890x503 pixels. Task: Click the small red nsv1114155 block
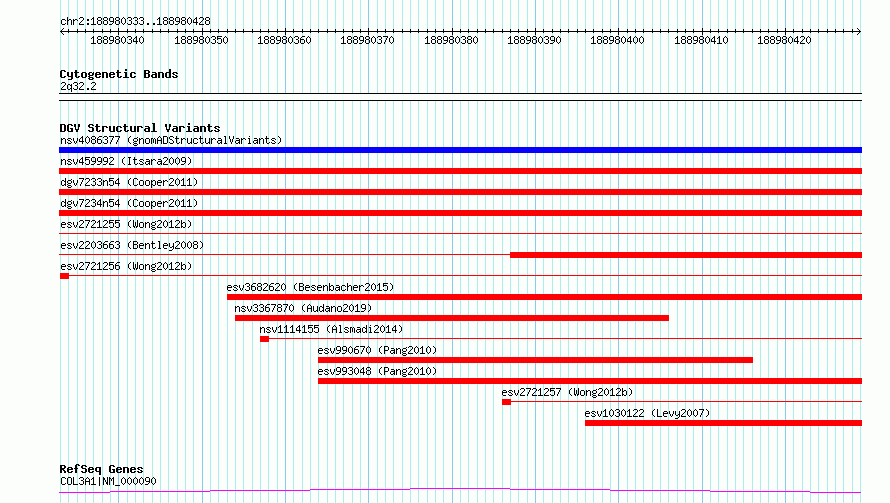[265, 339]
